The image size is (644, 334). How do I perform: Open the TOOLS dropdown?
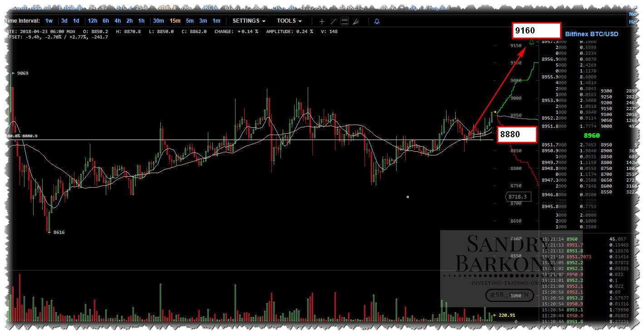(x=290, y=21)
